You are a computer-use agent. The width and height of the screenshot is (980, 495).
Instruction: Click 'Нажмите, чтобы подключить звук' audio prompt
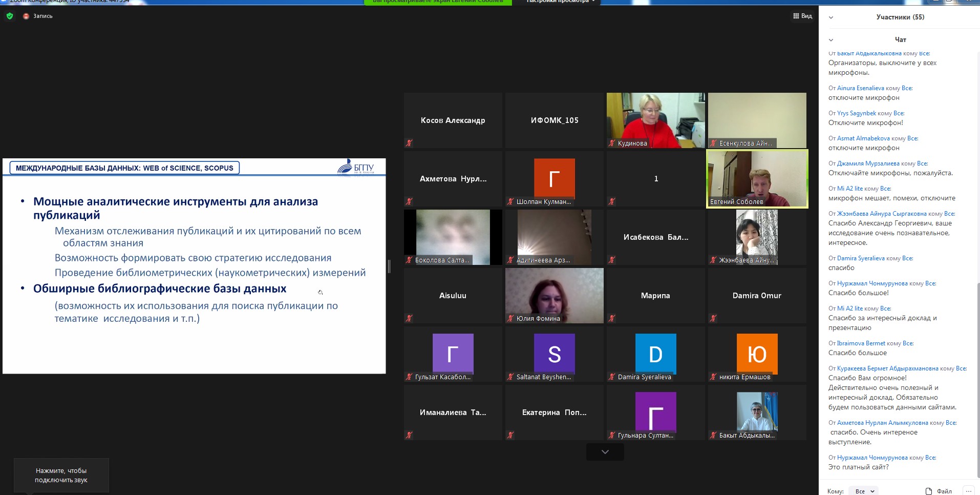click(61, 475)
